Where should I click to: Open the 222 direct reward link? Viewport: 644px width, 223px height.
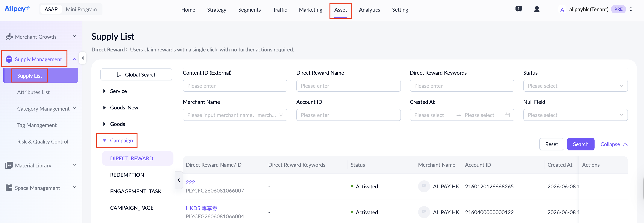pos(190,182)
